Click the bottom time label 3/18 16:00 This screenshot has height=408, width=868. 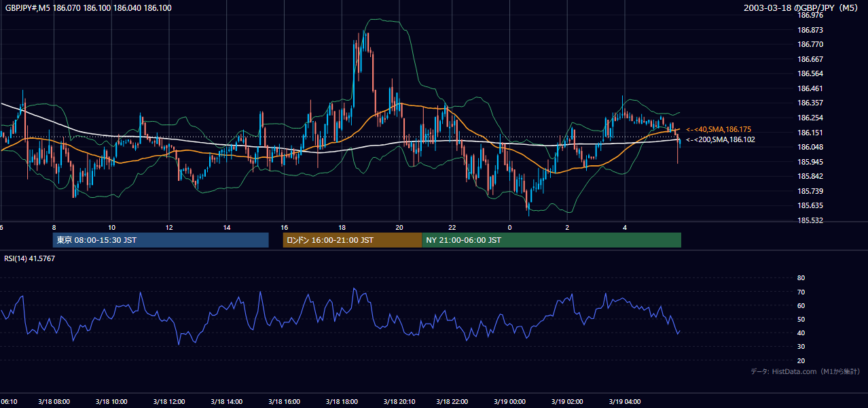tap(285, 401)
